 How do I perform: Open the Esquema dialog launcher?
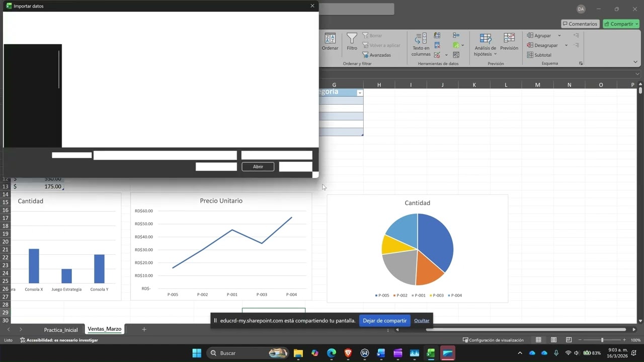[x=581, y=63]
